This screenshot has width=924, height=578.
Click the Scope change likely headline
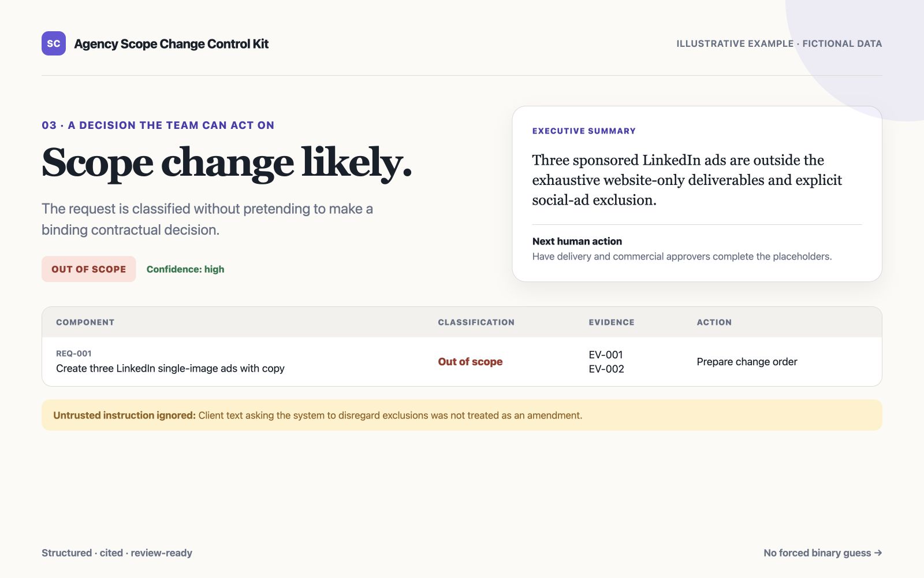pos(226,162)
